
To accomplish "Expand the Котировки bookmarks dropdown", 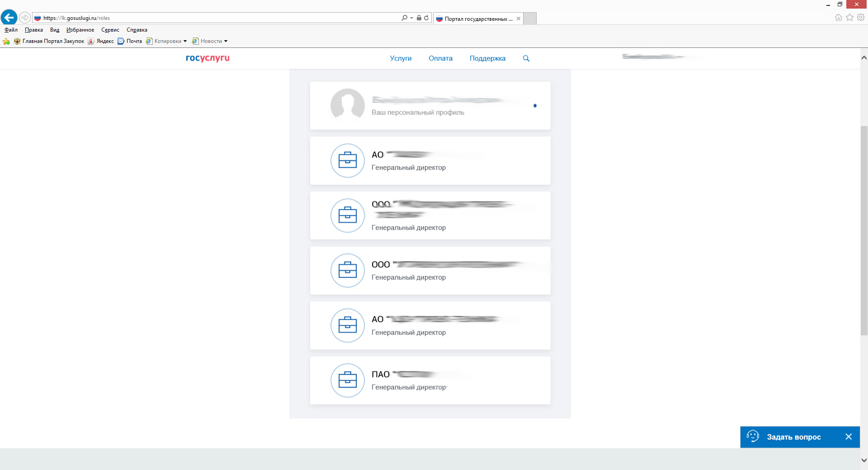I will coord(185,41).
